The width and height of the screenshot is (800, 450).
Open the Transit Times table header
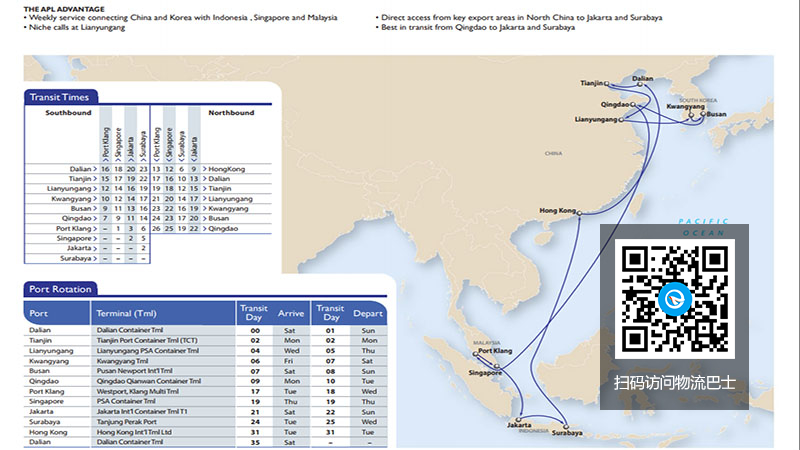(x=61, y=97)
